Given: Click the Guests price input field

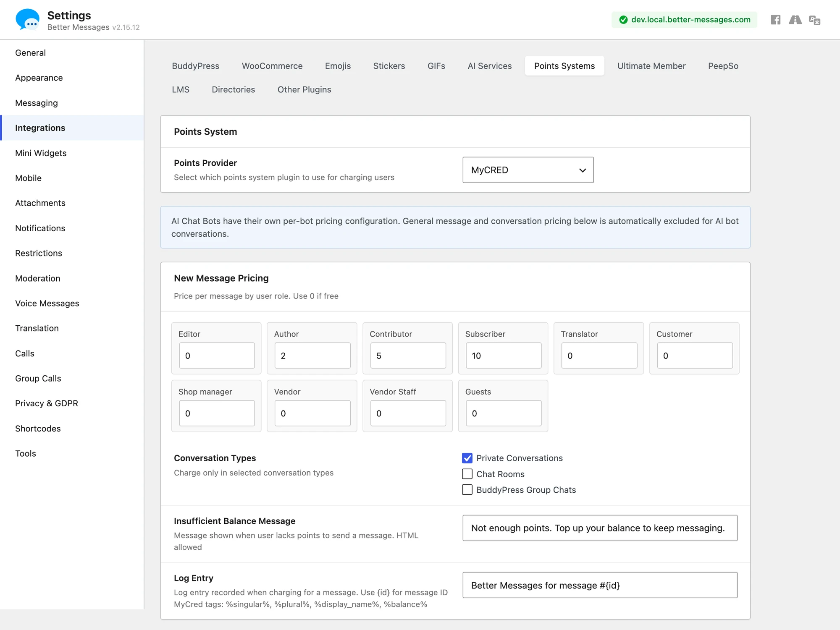Looking at the screenshot, I should click(x=504, y=413).
